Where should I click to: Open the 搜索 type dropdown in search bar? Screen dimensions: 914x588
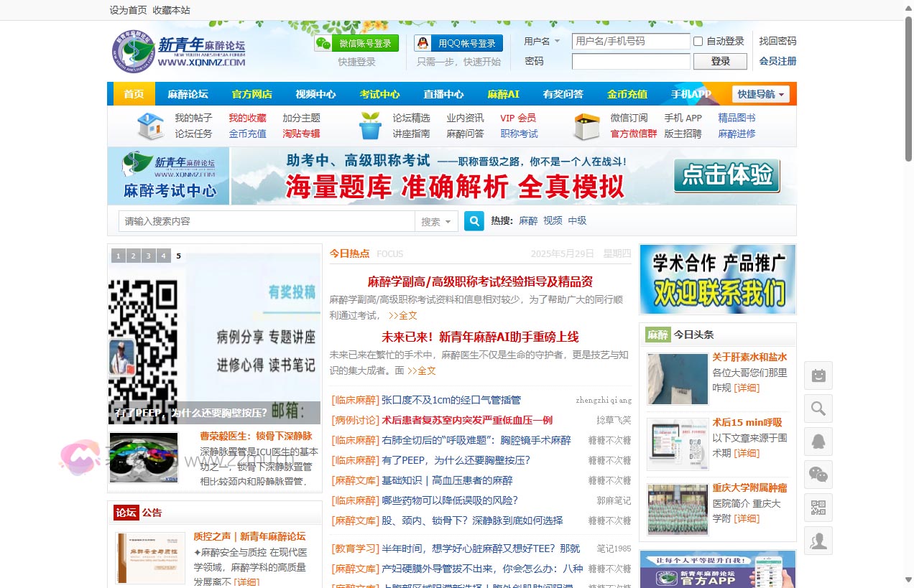pos(436,222)
